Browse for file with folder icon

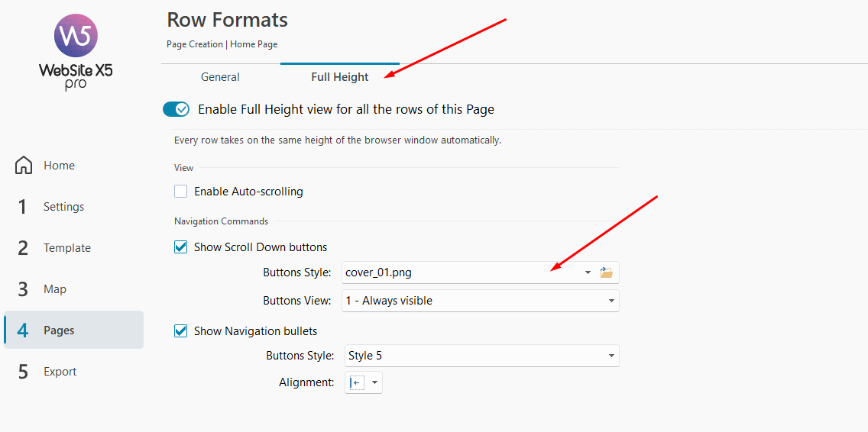point(606,272)
